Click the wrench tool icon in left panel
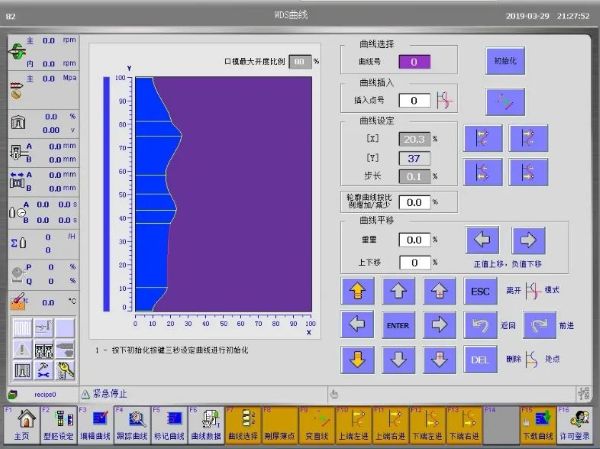Screen dimensions: 600x449 point(66,369)
